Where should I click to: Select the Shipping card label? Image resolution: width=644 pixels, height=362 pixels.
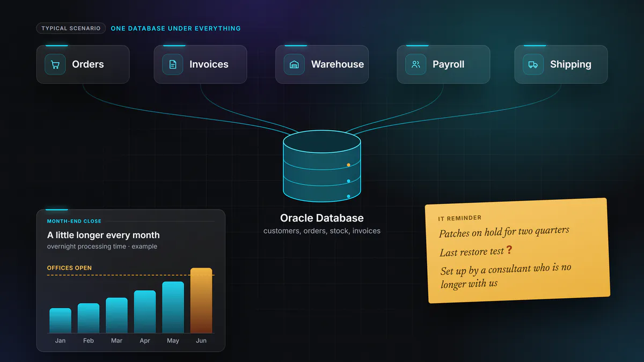(x=570, y=64)
